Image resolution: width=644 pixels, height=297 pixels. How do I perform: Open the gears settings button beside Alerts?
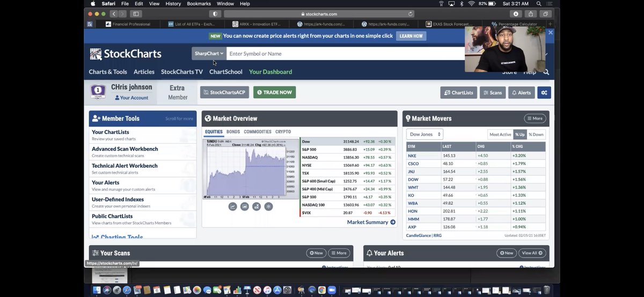click(x=544, y=93)
